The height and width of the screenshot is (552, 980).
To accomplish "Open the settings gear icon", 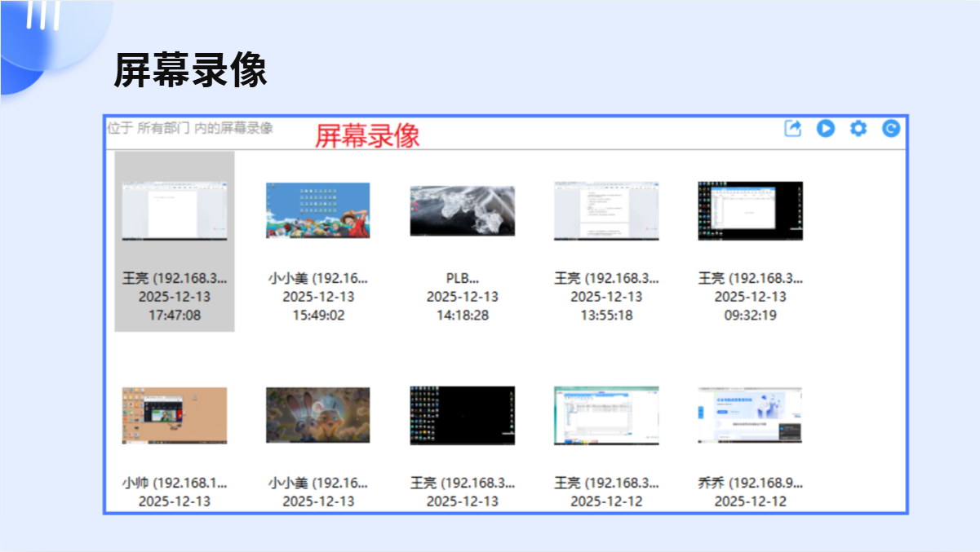I will (x=858, y=129).
